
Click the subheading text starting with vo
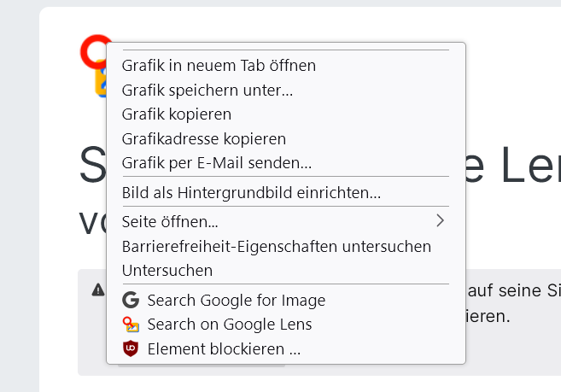91,221
